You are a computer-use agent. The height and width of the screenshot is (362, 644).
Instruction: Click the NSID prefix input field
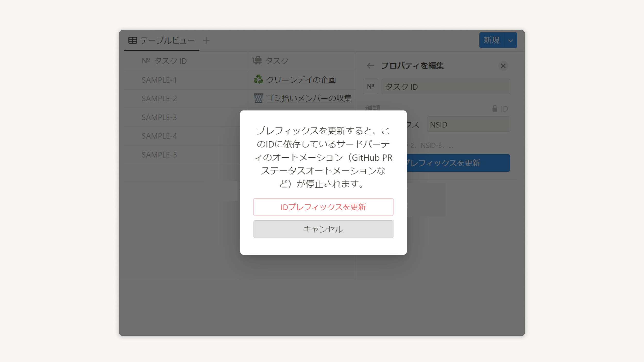coord(468,125)
